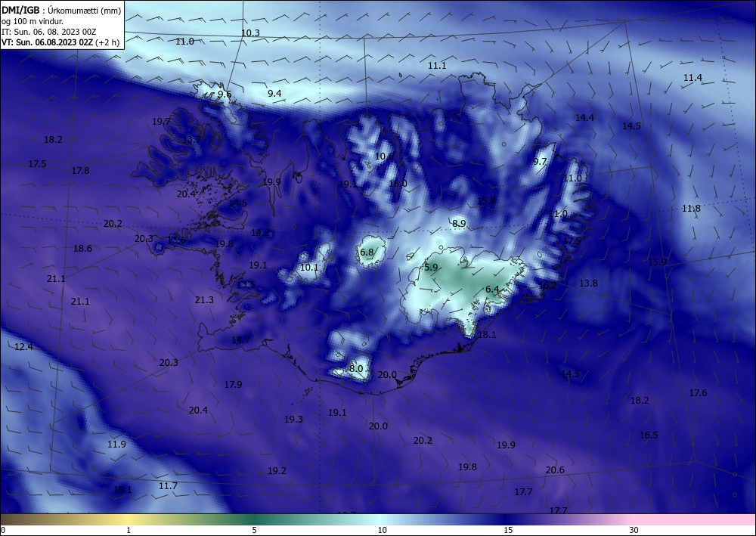Click the 9.7 map value
The width and height of the screenshot is (756, 536).
540,161
